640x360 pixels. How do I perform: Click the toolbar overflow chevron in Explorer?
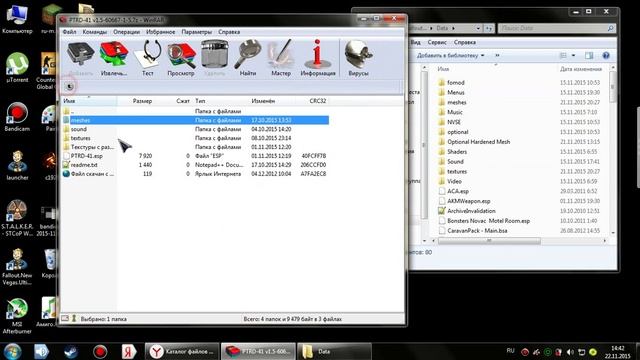pos(497,56)
